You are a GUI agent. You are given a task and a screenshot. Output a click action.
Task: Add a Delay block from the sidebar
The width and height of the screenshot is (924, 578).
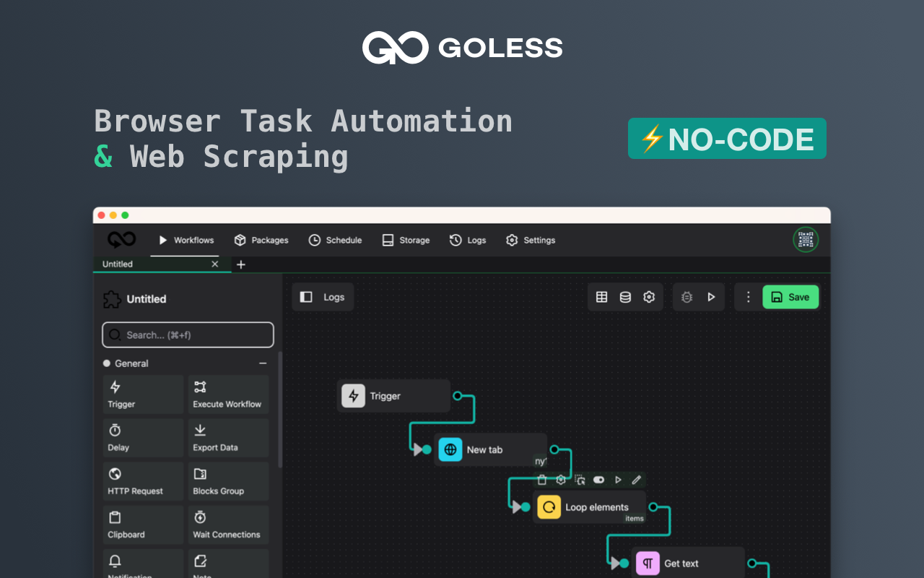tap(142, 438)
